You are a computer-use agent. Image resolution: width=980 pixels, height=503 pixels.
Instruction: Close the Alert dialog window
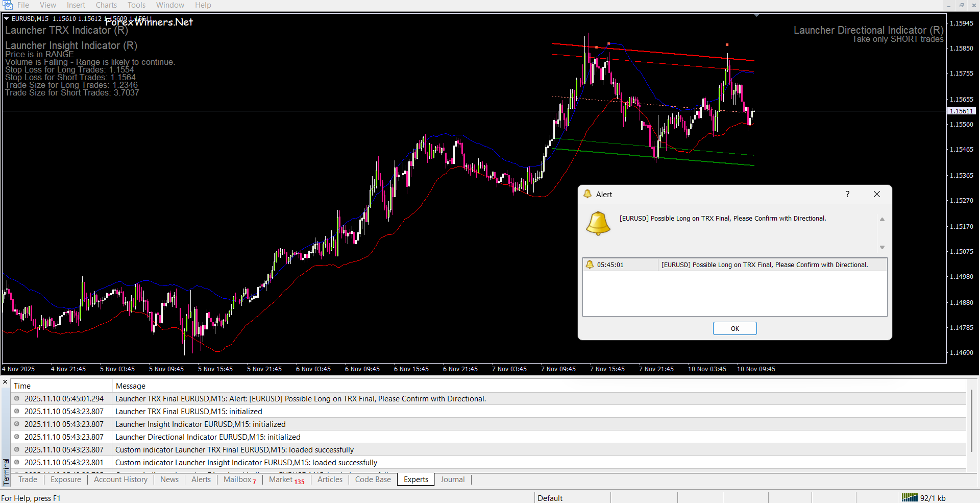click(876, 194)
